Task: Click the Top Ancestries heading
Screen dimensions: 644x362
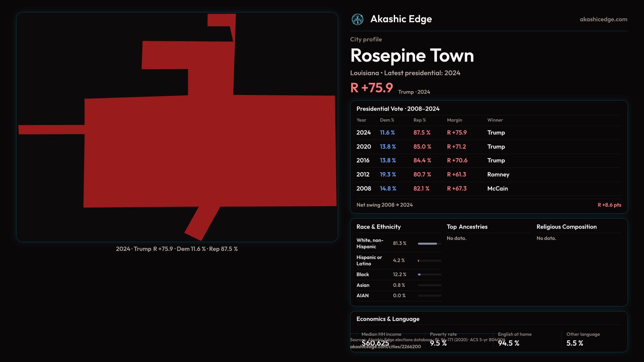Action: click(x=467, y=227)
